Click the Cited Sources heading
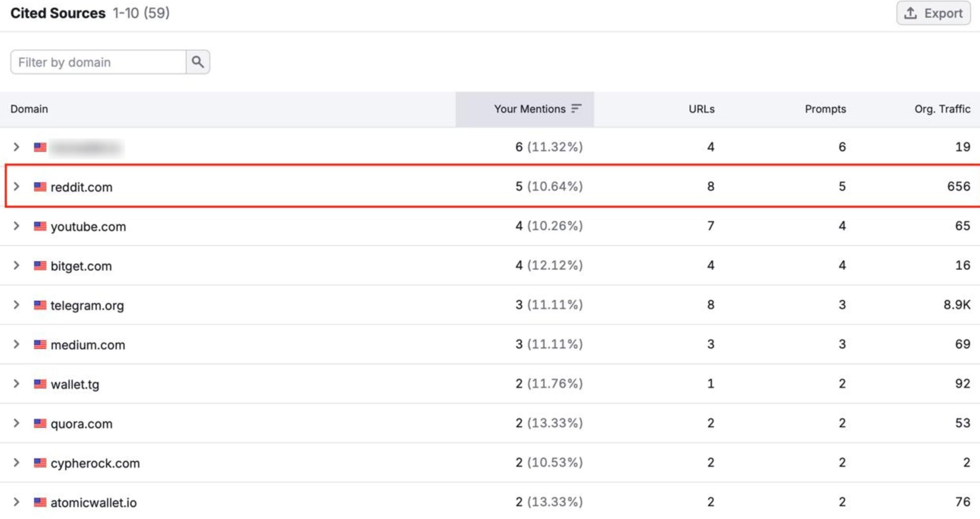The image size is (980, 519). click(x=58, y=13)
